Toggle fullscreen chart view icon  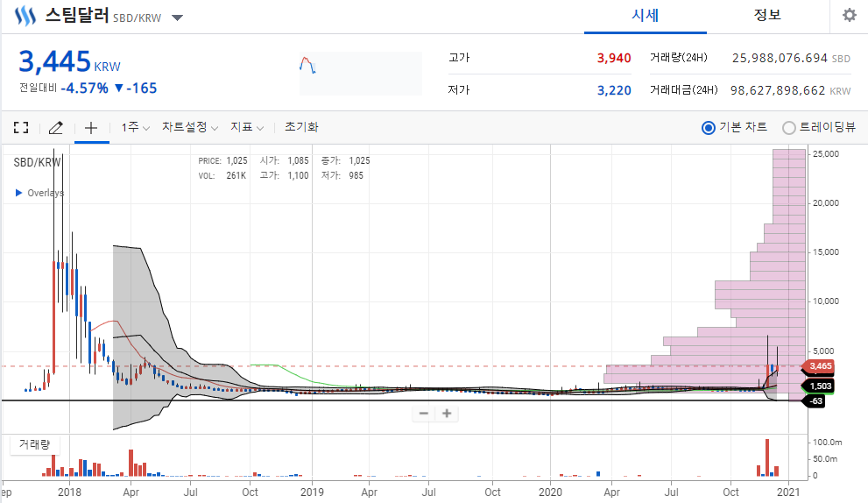coord(21,128)
